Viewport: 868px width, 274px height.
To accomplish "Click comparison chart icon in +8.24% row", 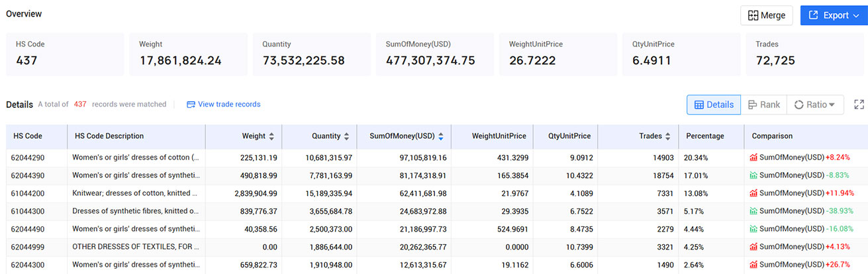I will [x=753, y=158].
